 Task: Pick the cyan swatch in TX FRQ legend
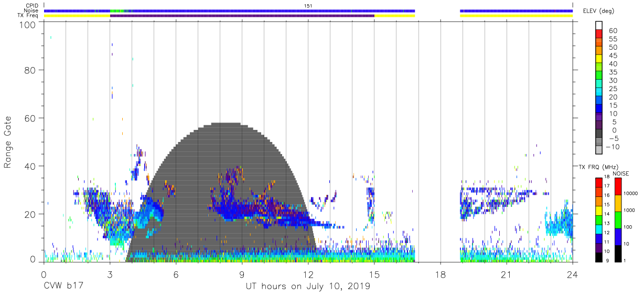pos(599,229)
